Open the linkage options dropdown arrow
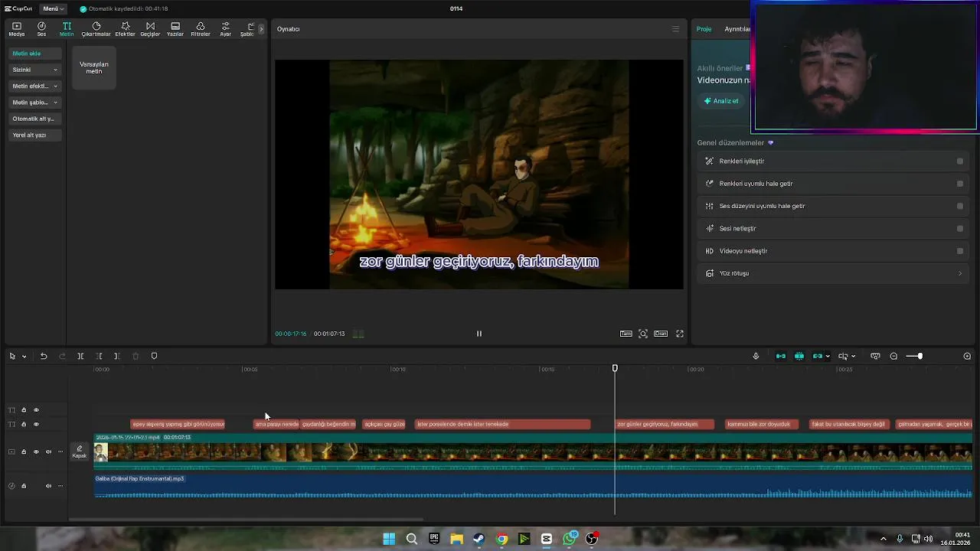The width and height of the screenshot is (980, 551). coord(828,357)
